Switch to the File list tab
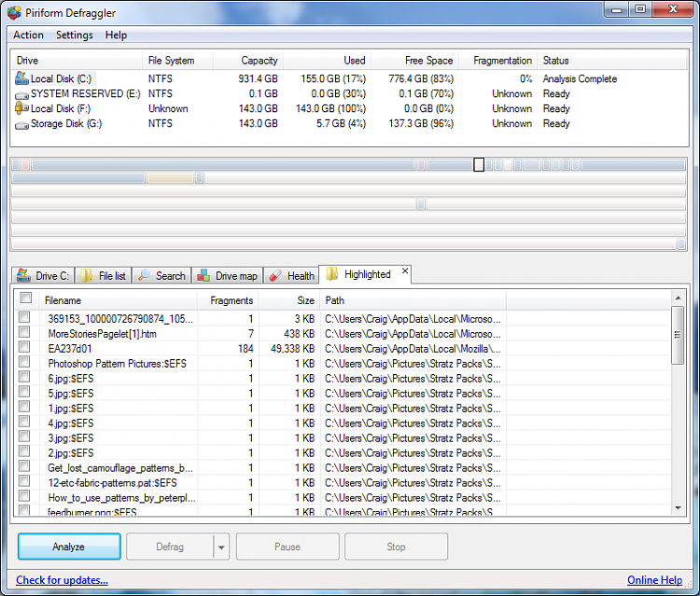This screenshot has width=700, height=596. click(x=104, y=276)
